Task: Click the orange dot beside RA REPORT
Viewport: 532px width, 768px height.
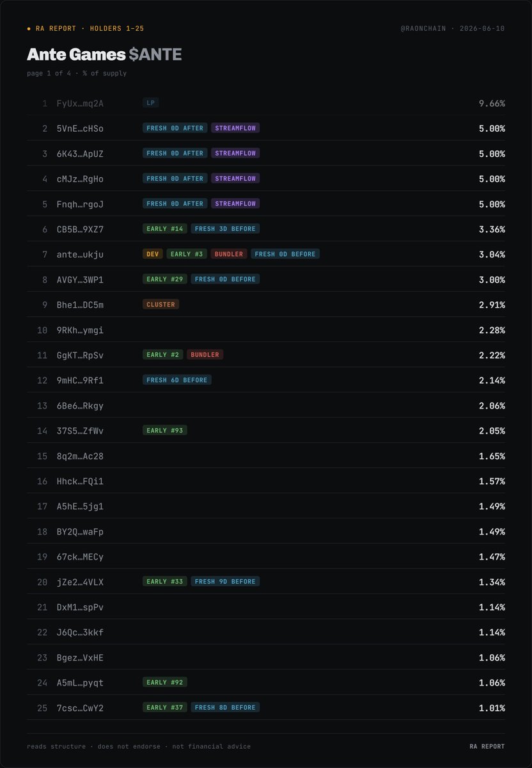Action: [29, 29]
